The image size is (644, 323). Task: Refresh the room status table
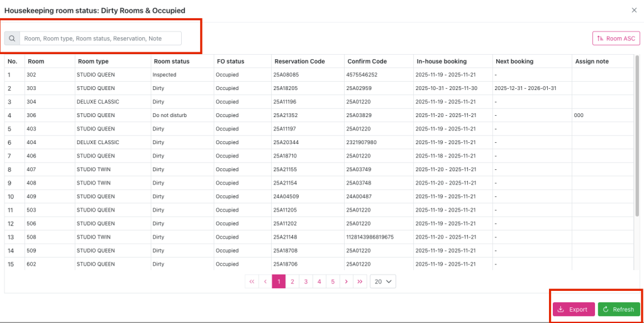(x=618, y=309)
